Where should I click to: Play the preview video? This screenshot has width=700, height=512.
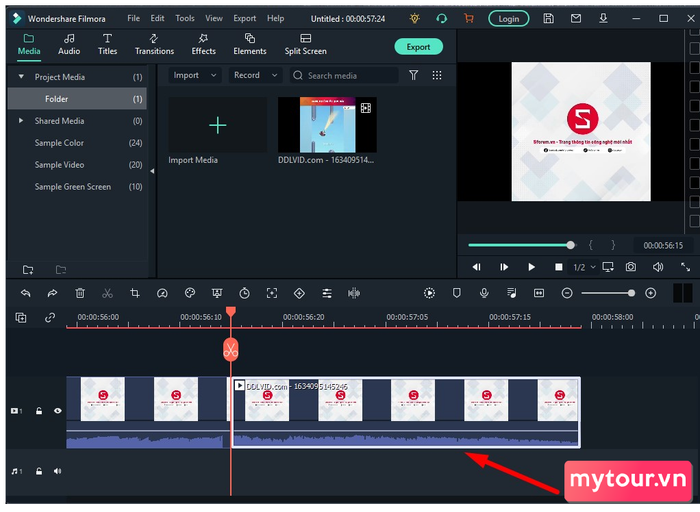[531, 267]
